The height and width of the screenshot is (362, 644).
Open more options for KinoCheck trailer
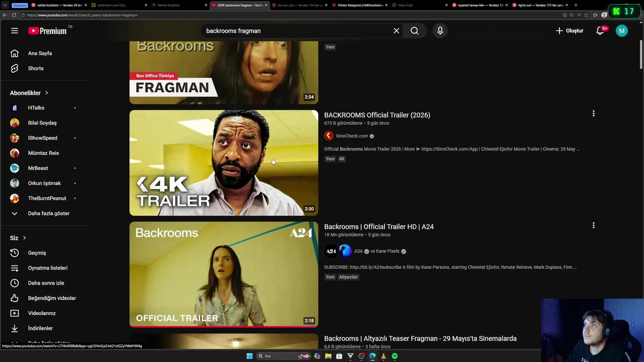click(594, 114)
